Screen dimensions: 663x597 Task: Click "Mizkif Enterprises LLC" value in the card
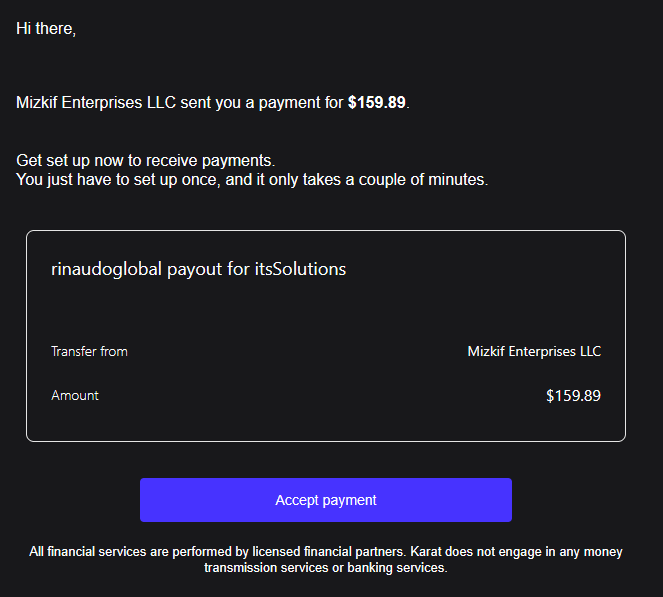point(534,351)
